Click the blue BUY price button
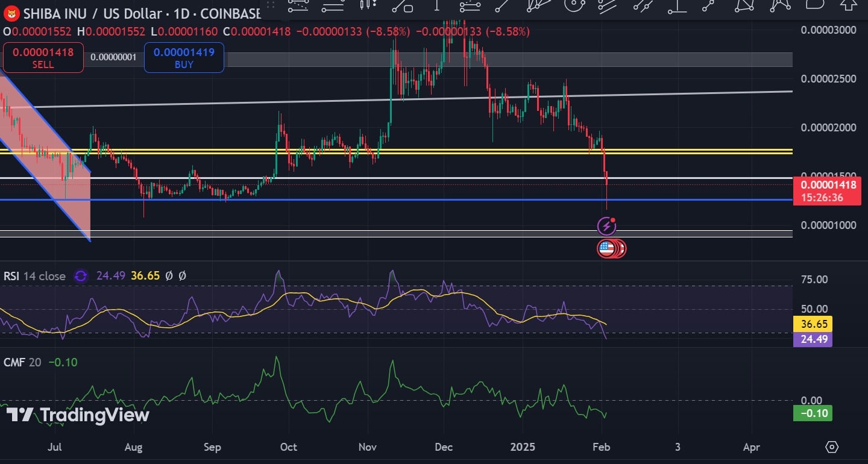Screen dimensions: 868x464 tap(184, 58)
